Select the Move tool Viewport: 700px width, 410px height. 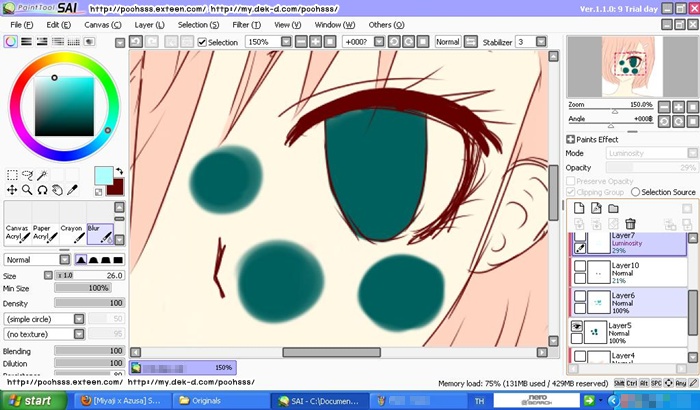(x=12, y=190)
